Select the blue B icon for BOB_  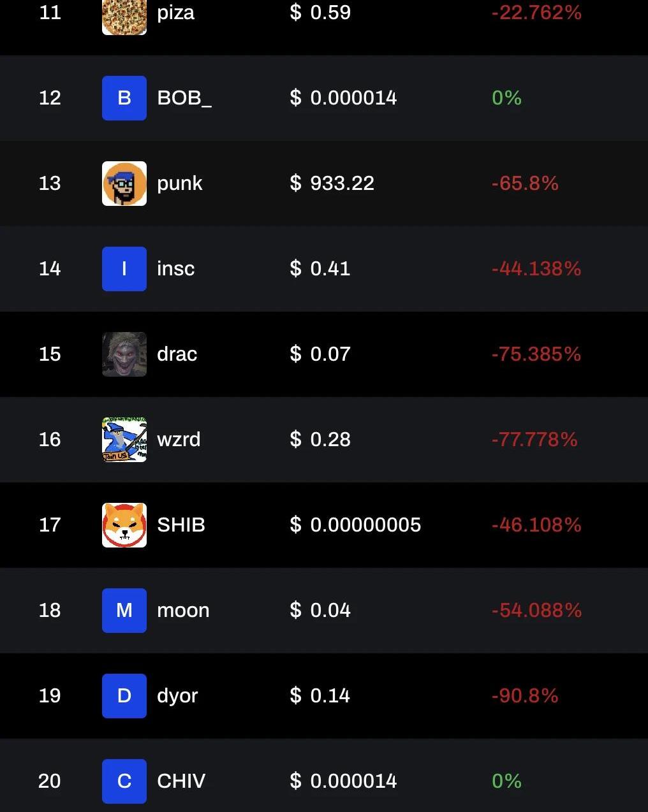124,98
